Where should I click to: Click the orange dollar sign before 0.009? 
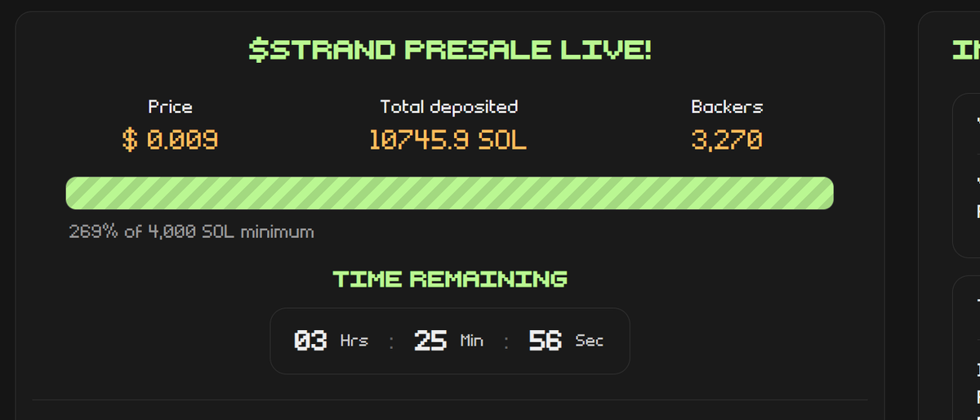[x=129, y=141]
